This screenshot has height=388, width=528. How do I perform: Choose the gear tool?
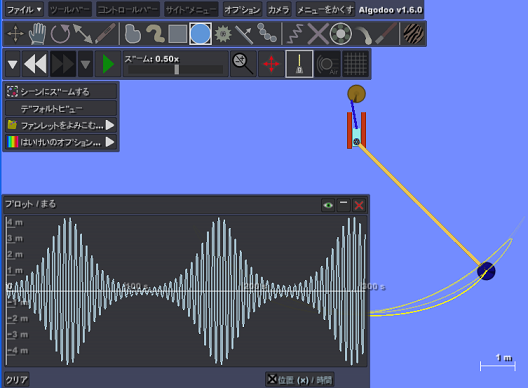pos(223,34)
